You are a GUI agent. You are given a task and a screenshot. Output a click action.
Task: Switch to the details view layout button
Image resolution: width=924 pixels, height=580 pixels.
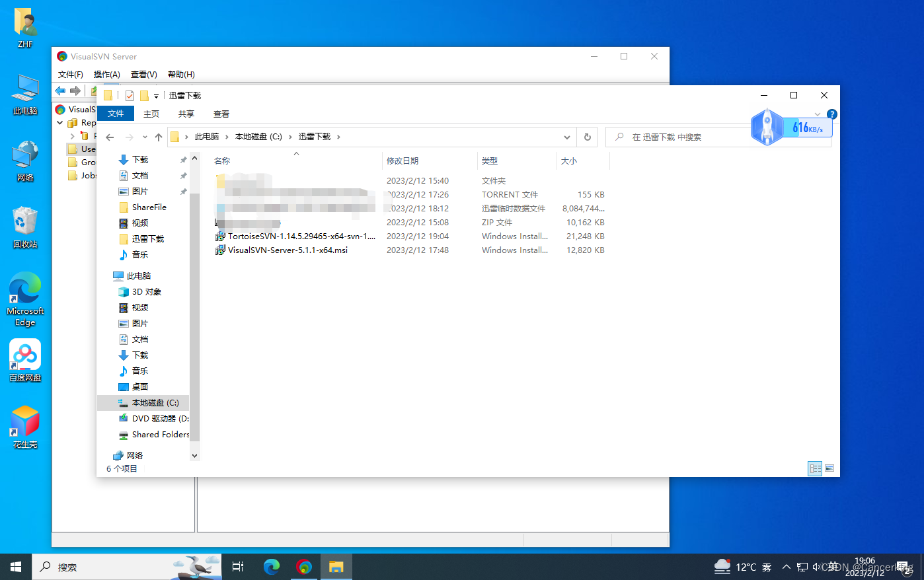pyautogui.click(x=815, y=468)
